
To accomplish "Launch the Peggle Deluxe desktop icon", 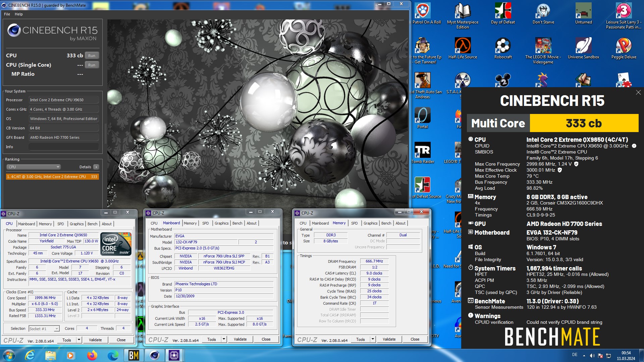I will click(624, 48).
